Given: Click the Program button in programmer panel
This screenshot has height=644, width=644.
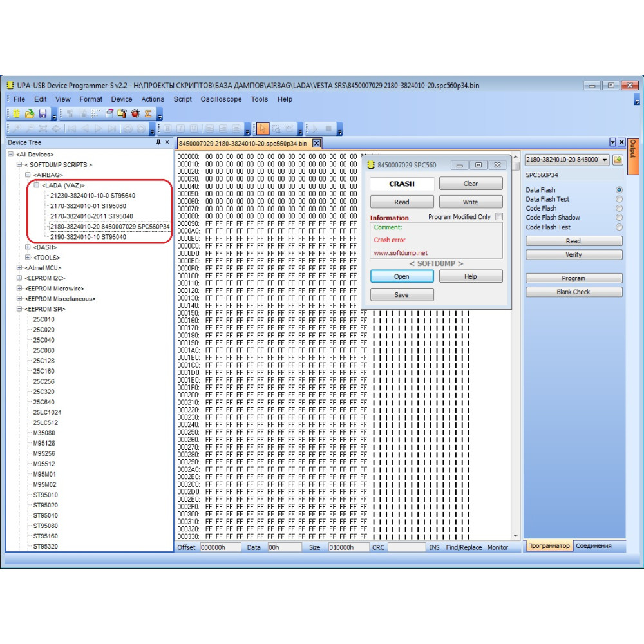Looking at the screenshot, I should coord(574,278).
